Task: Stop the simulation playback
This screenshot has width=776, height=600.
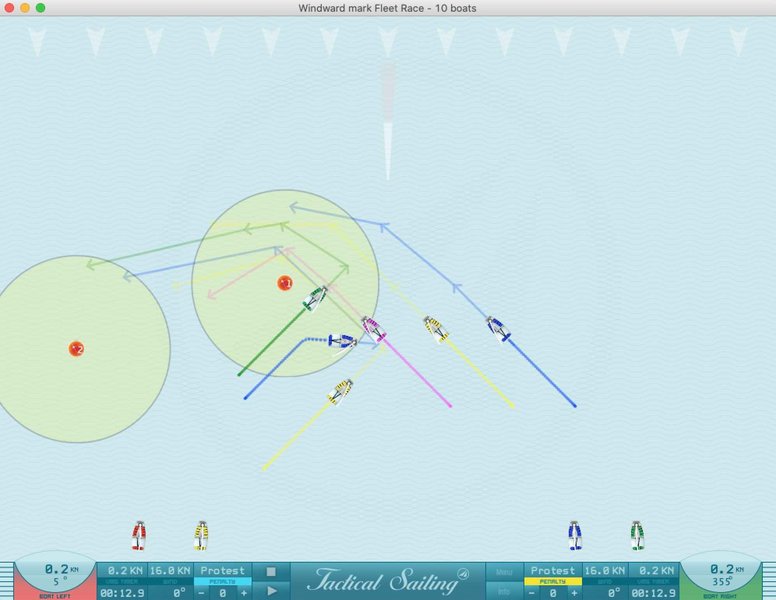Action: pyautogui.click(x=271, y=572)
